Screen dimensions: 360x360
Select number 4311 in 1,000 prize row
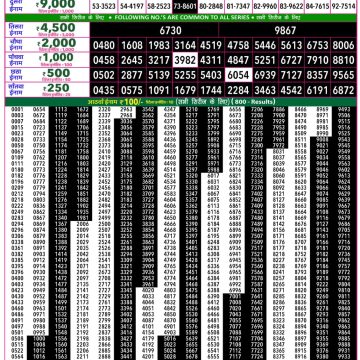pyautogui.click(x=211, y=60)
